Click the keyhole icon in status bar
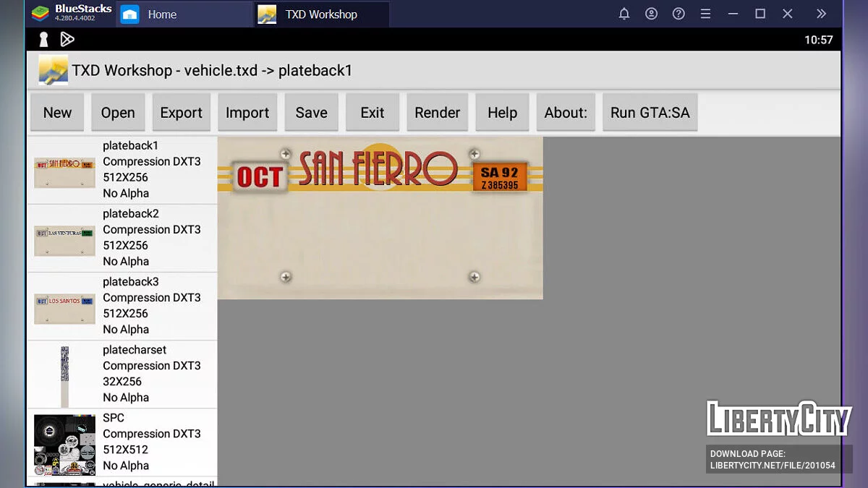 43,40
